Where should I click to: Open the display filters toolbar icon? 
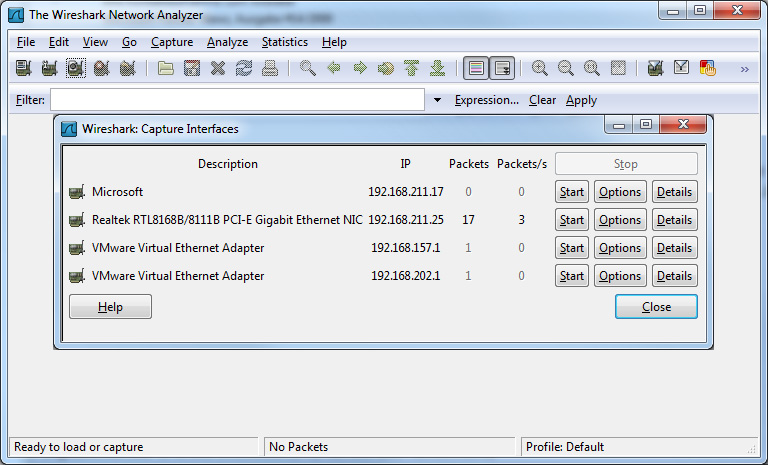(681, 68)
